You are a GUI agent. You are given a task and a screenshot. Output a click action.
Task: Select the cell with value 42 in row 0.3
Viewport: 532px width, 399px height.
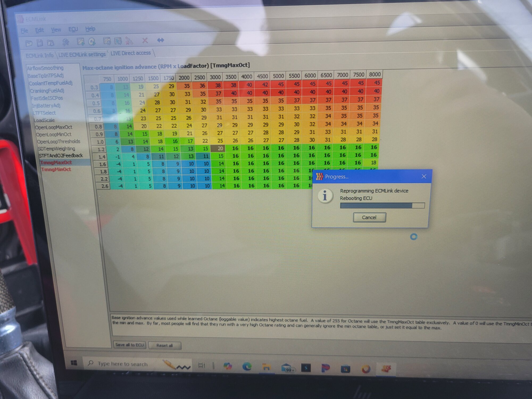point(263,84)
